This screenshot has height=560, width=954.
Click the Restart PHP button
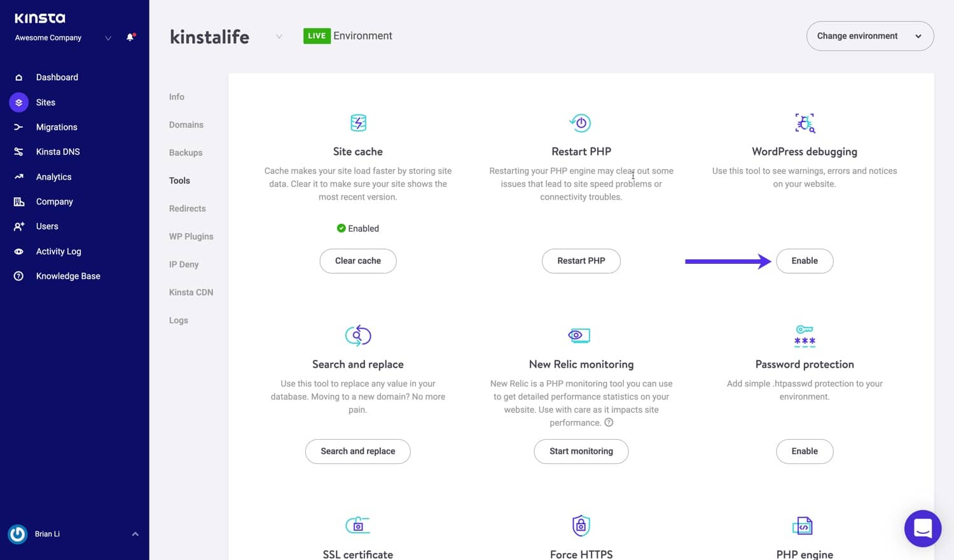581,261
